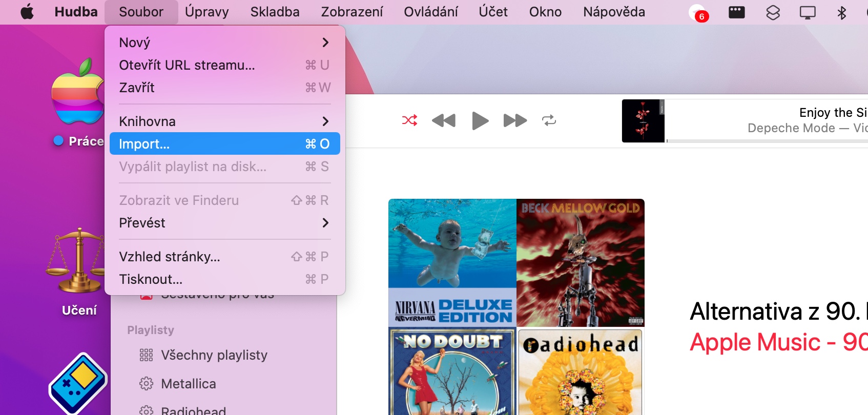Expand the Knihovna submenu
Image resolution: width=868 pixels, height=415 pixels.
225,121
